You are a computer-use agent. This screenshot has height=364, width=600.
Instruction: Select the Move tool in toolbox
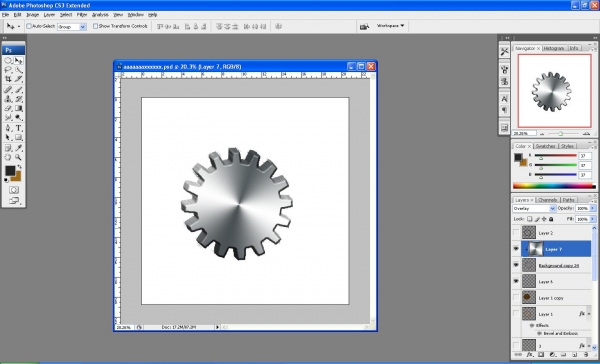click(18, 60)
